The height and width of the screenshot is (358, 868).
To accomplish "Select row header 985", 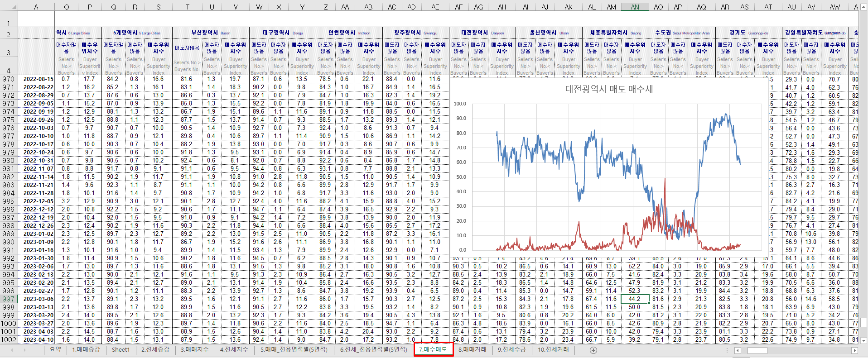I will pyautogui.click(x=9, y=201).
